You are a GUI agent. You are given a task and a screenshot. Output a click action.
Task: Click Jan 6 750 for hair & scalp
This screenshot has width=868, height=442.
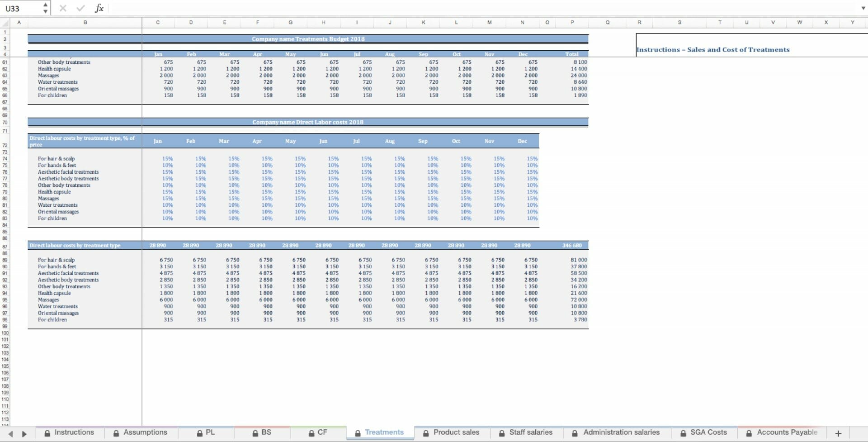point(166,260)
